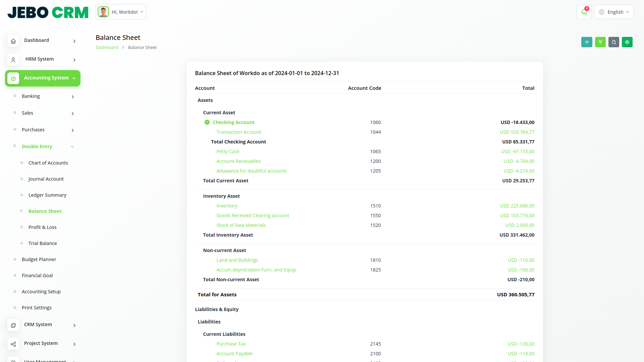644x362 pixels.
Task: Click the export file icon
Action: tap(613, 42)
